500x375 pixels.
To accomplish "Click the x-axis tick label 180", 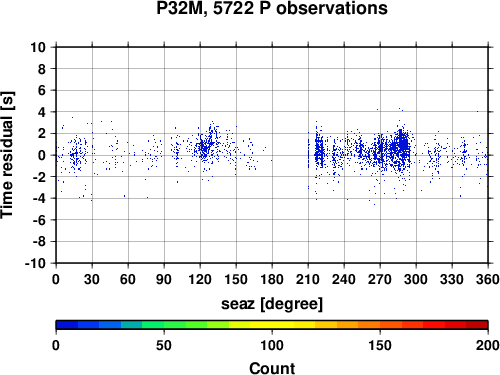I will click(x=272, y=279).
